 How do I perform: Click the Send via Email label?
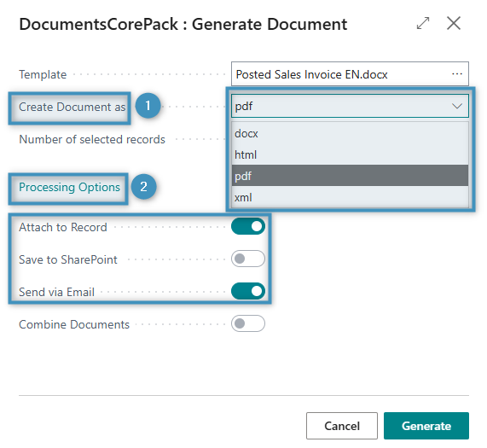(56, 292)
